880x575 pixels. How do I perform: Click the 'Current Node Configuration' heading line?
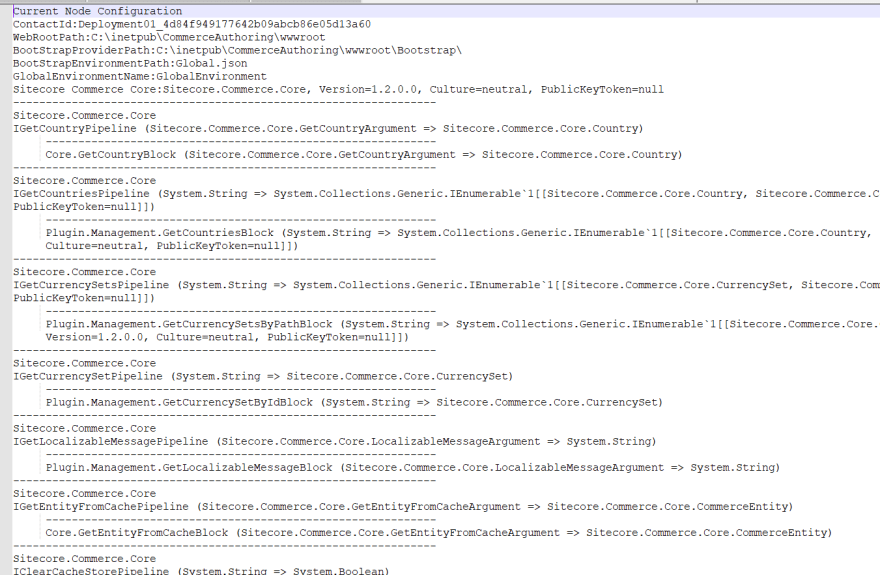(98, 11)
